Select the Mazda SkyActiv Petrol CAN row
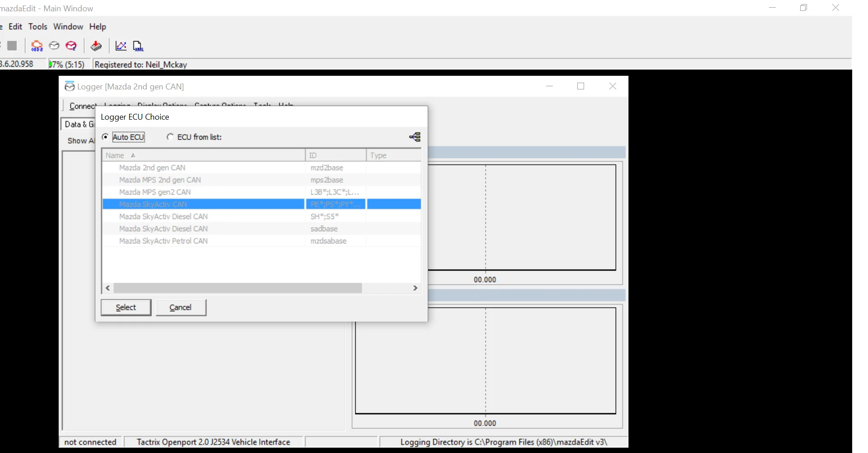This screenshot has height=453, width=868. pyautogui.click(x=262, y=241)
